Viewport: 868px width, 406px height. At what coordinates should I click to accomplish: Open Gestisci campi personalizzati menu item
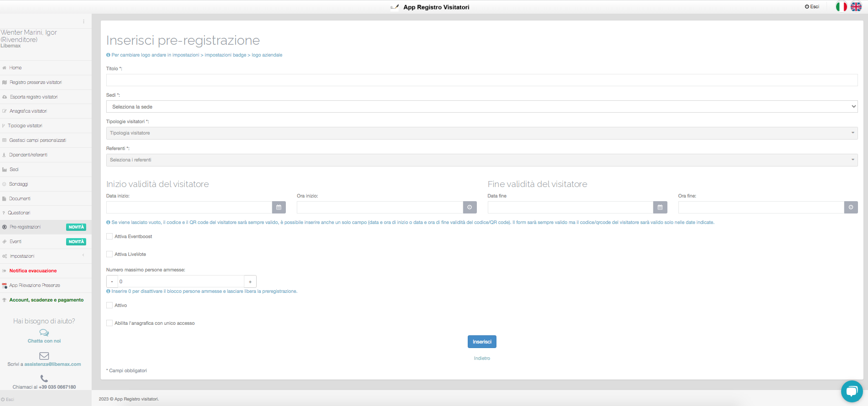[46, 141]
